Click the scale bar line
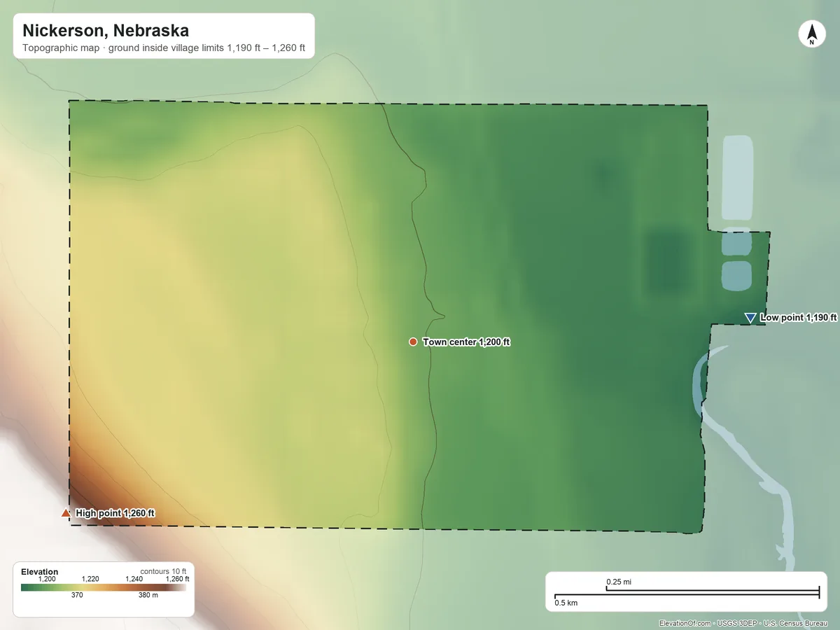 [x=687, y=594]
